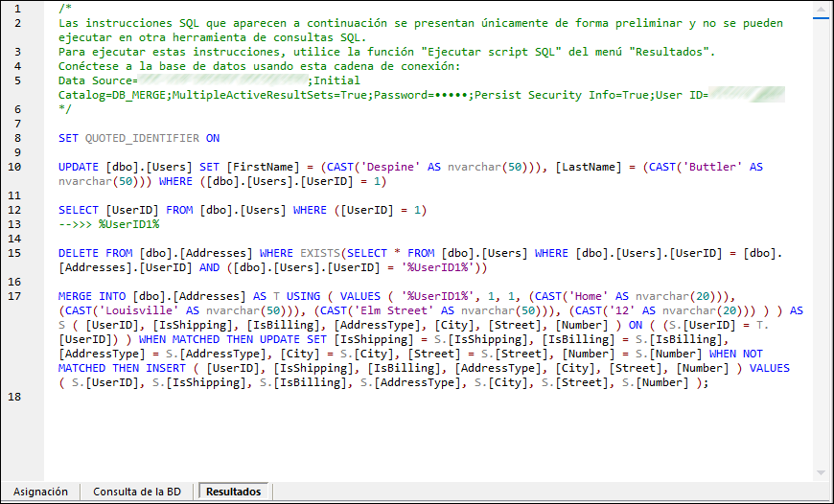Image resolution: width=834 pixels, height=504 pixels.
Task: Click line number 15 in the gutter
Action: coord(15,253)
